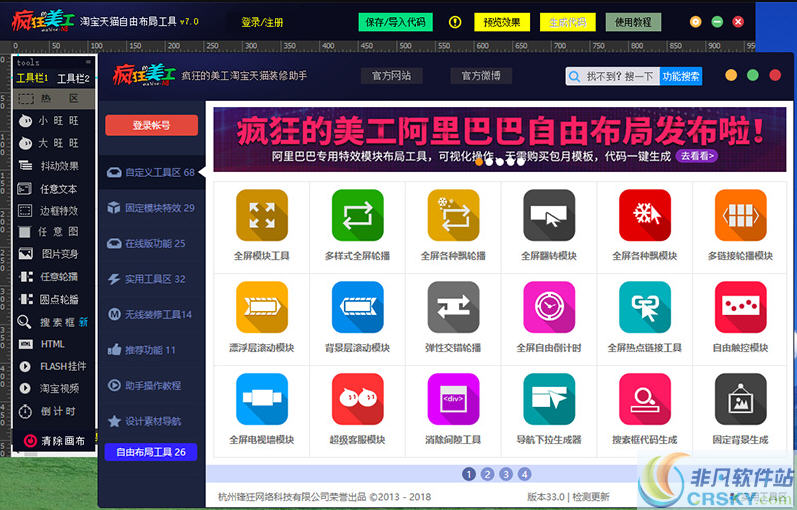The height and width of the screenshot is (510, 797).
Task: Click the 生成代码 button
Action: pos(567,22)
